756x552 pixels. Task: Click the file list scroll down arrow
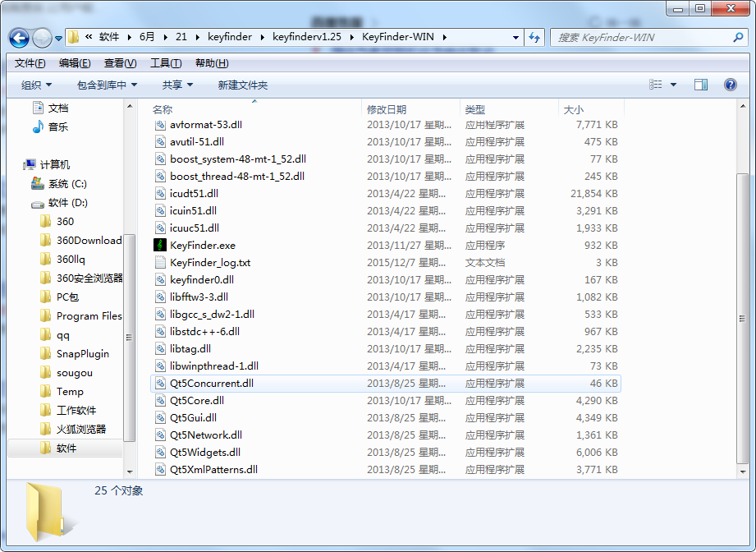tap(743, 471)
